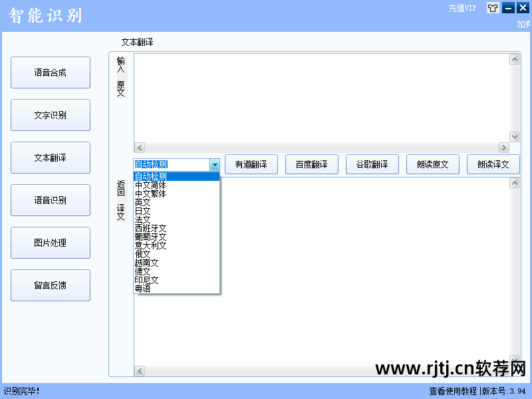Close the 智能识别 window
Screen dimensions: 532x399
pyautogui.click(x=523, y=8)
